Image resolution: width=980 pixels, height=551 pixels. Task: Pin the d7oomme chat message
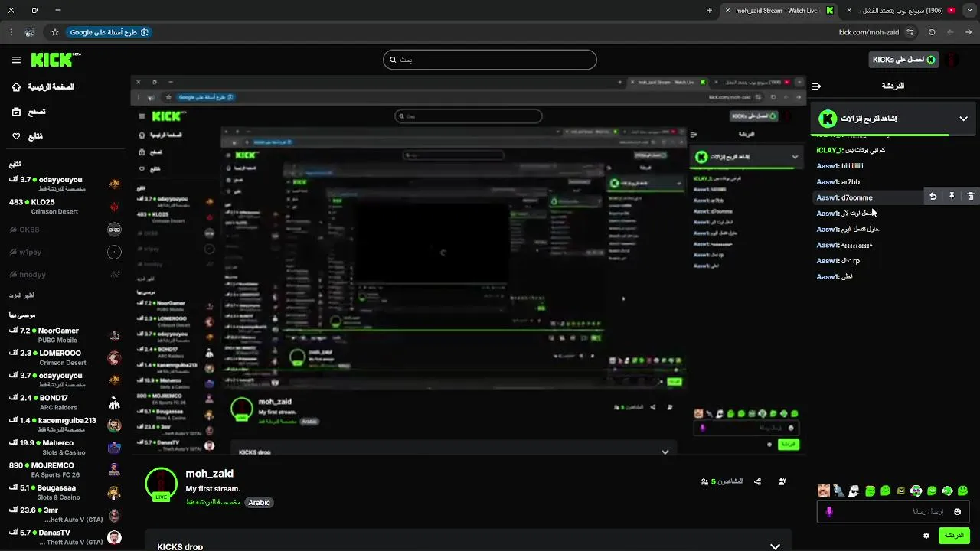tap(952, 197)
